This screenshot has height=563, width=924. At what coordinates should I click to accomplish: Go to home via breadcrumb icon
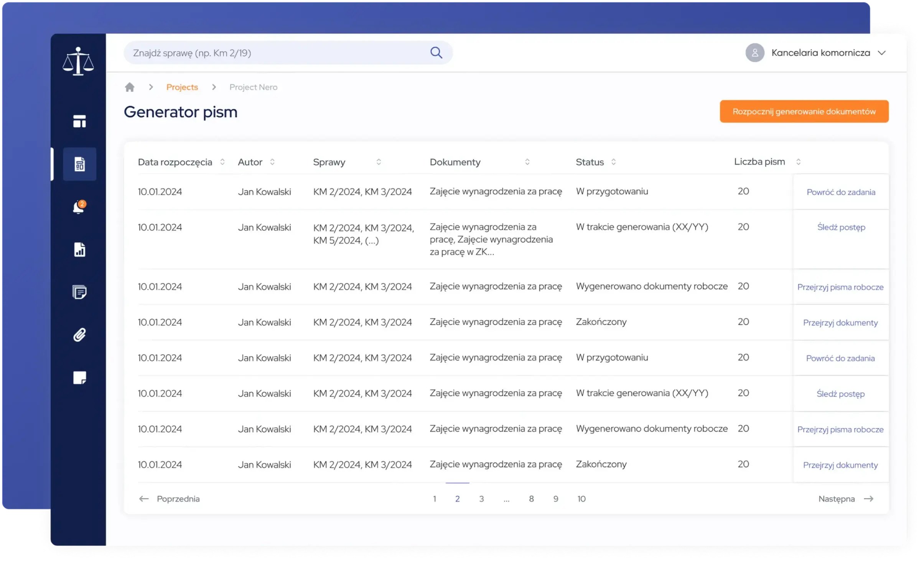click(x=130, y=87)
